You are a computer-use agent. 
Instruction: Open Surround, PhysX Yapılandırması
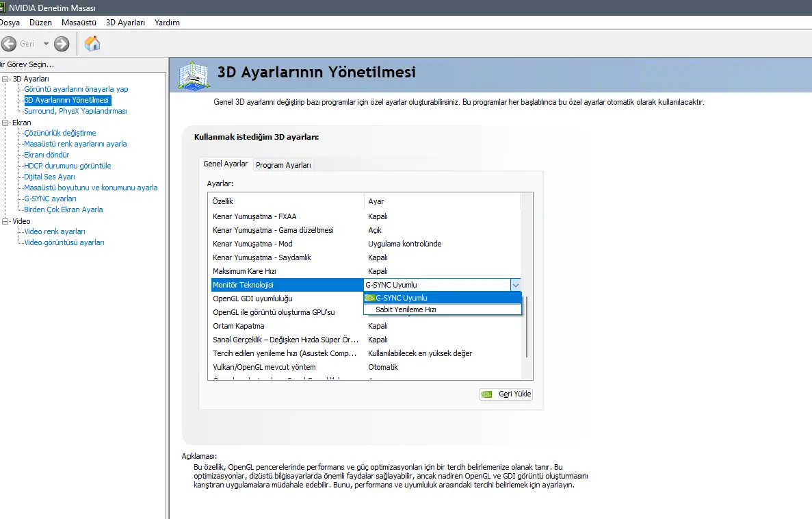[76, 111]
